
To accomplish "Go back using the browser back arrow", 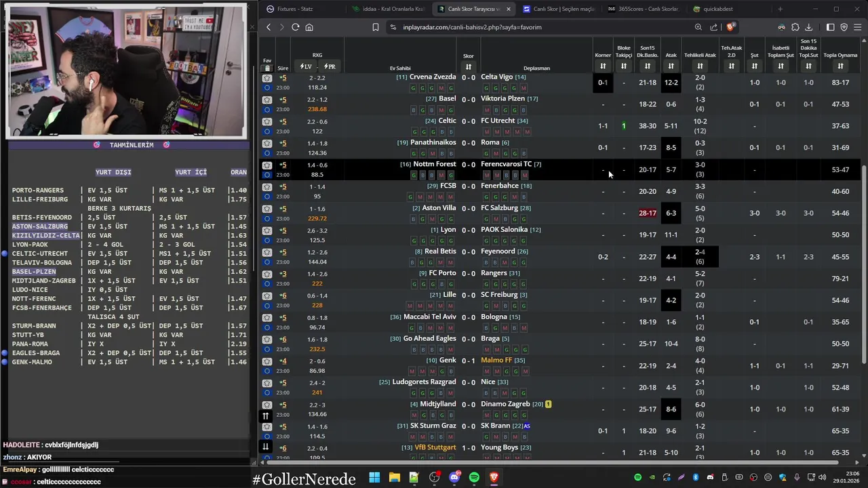I will [269, 27].
